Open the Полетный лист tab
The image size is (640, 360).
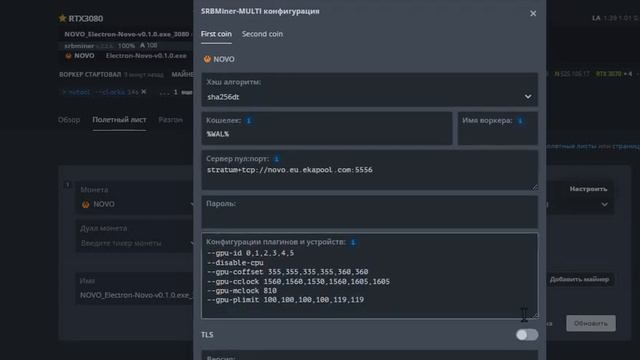[x=119, y=120]
